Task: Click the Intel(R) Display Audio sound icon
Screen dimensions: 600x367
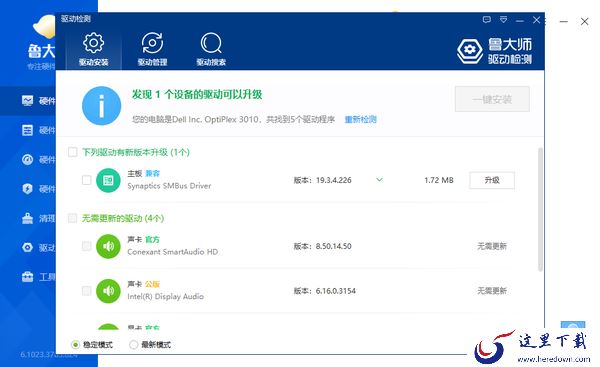Action: point(108,291)
